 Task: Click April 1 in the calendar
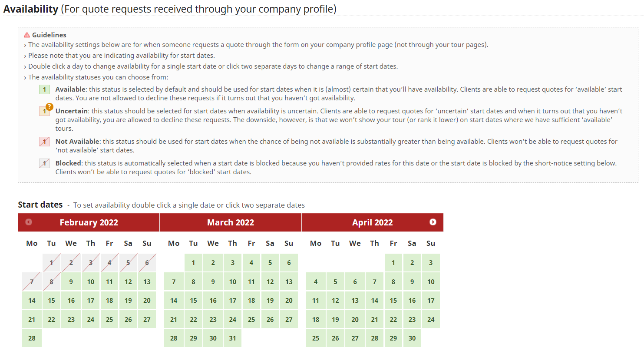point(393,263)
